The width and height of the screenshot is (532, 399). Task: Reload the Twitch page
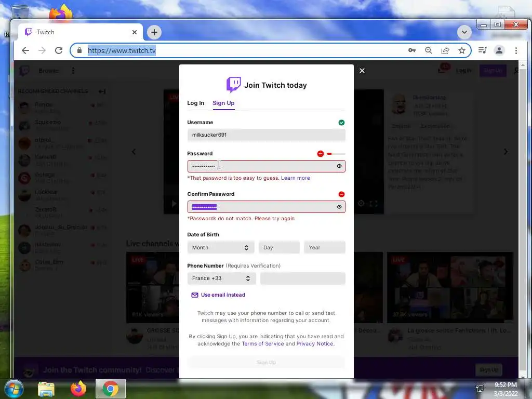coord(59,50)
